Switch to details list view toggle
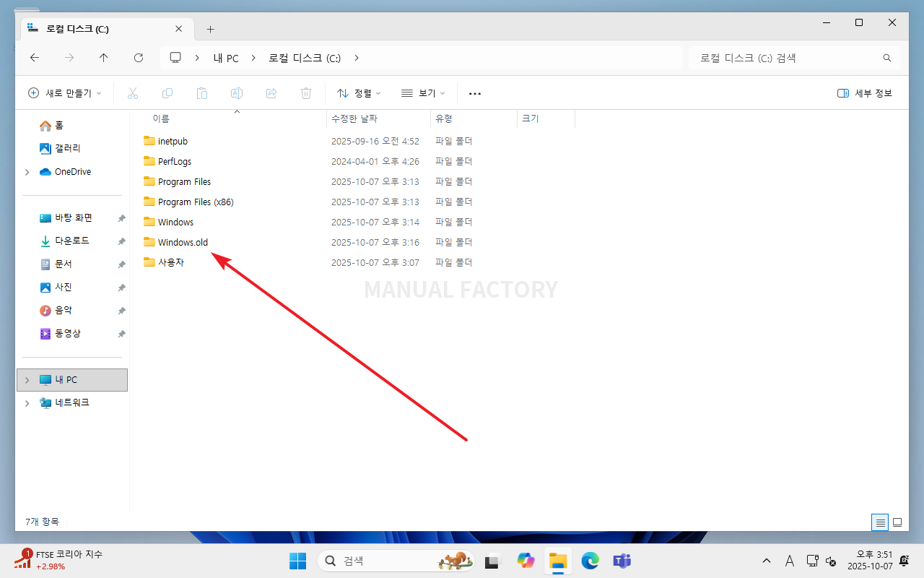 880,522
